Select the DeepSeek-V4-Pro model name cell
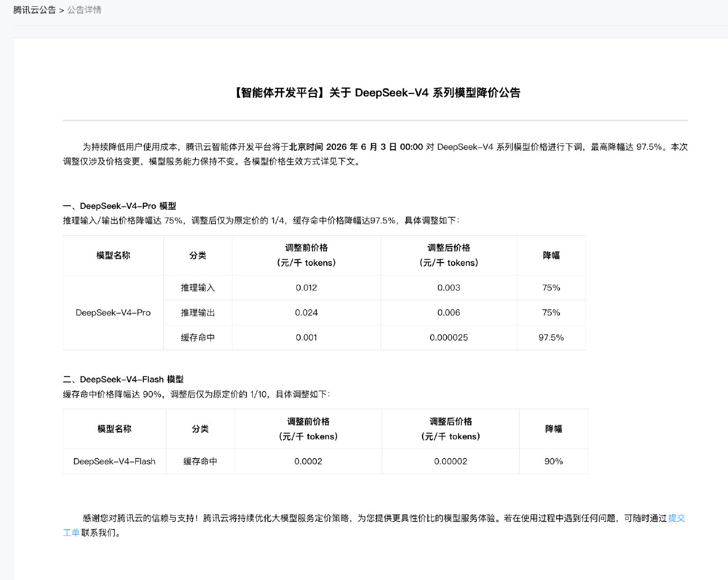This screenshot has height=580, width=728. [x=113, y=313]
